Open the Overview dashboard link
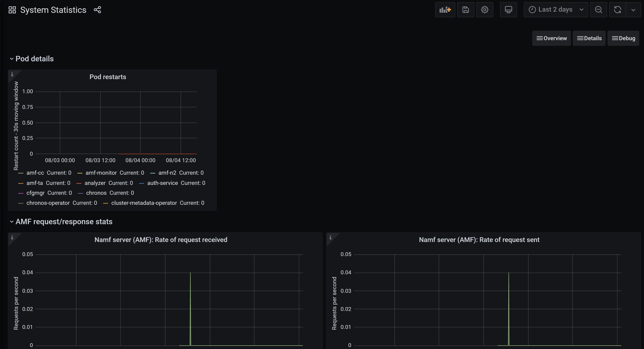Image resolution: width=644 pixels, height=349 pixels. [x=551, y=38]
